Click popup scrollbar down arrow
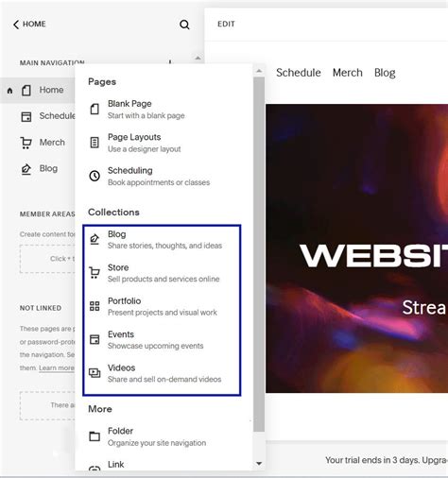This screenshot has width=448, height=478. click(x=259, y=463)
